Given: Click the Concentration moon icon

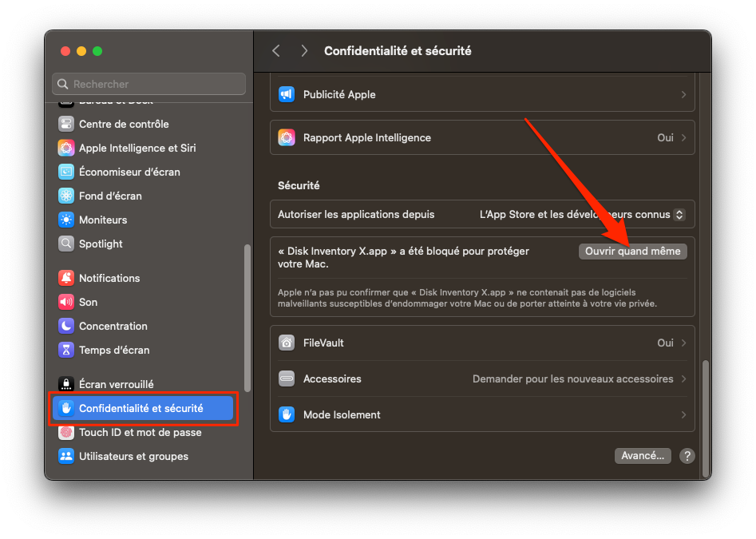Looking at the screenshot, I should click(66, 326).
